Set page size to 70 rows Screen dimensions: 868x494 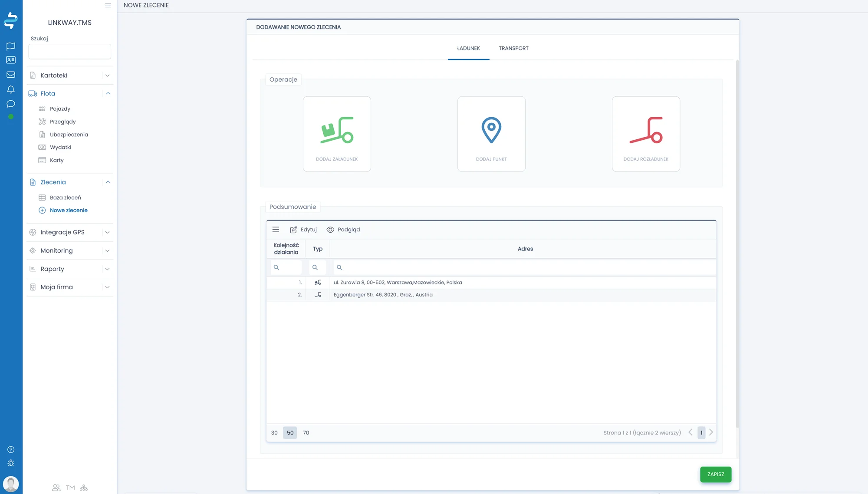(x=306, y=433)
